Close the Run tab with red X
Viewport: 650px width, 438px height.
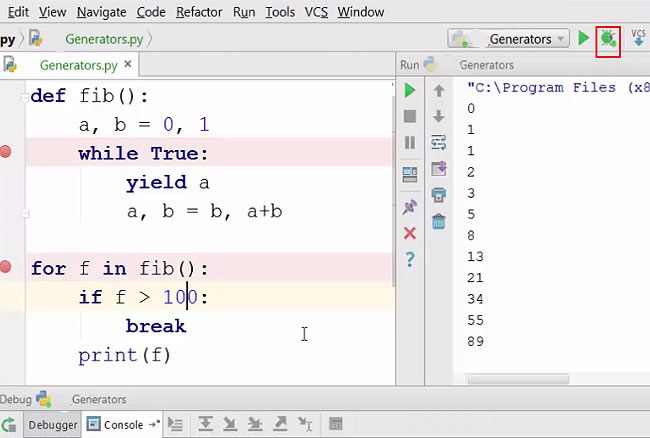click(410, 233)
